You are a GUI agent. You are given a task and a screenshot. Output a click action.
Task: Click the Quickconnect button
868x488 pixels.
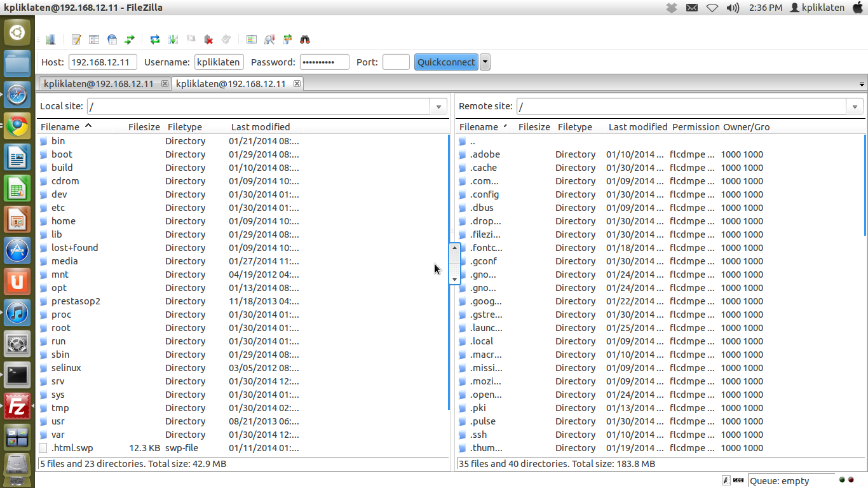[x=446, y=62]
